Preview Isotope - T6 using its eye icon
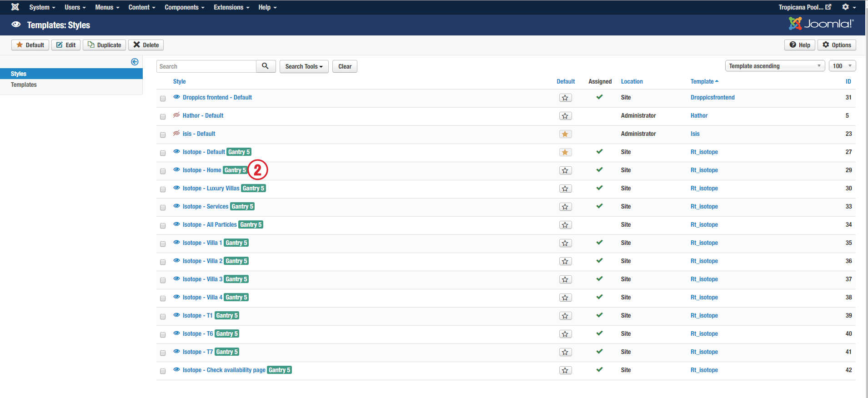Viewport: 868px width, 398px height. pyautogui.click(x=176, y=333)
